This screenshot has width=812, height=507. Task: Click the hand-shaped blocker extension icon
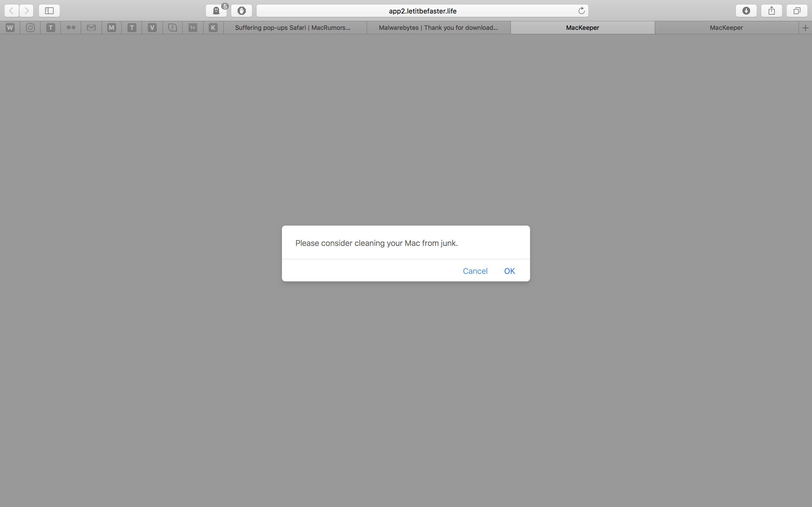[x=241, y=11]
